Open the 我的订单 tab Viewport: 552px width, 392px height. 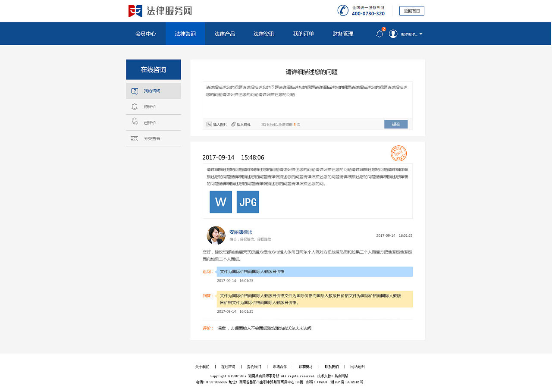[x=303, y=33]
